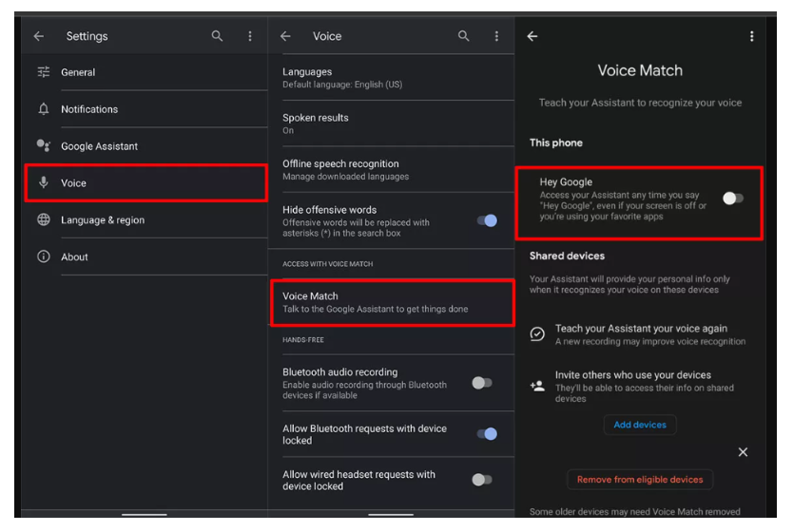This screenshot has height=532, width=793.
Task: Tap the General sliders icon
Action: tap(44, 72)
